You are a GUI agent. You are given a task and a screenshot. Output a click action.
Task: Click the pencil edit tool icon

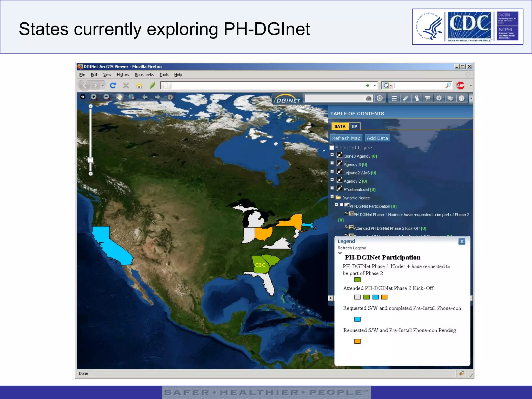[x=405, y=98]
